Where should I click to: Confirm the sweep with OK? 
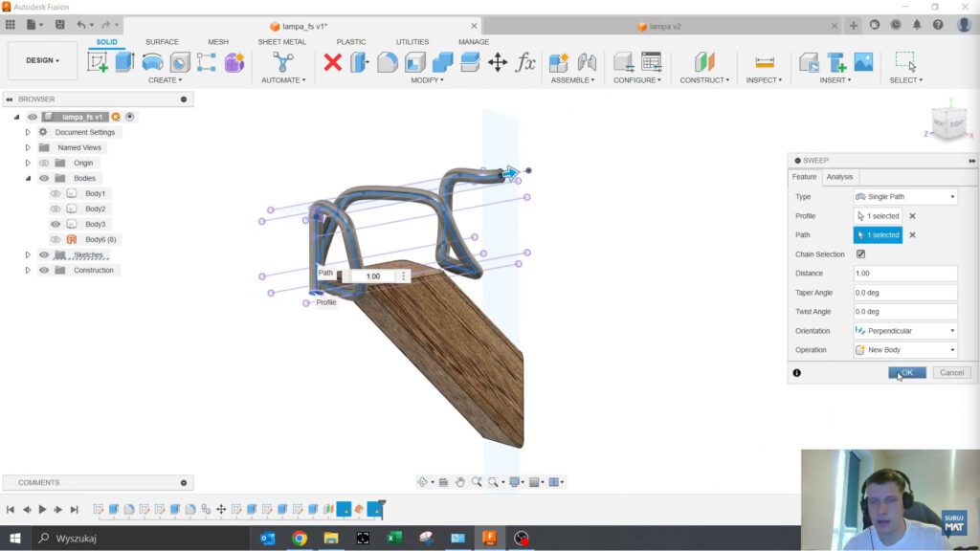coord(906,372)
